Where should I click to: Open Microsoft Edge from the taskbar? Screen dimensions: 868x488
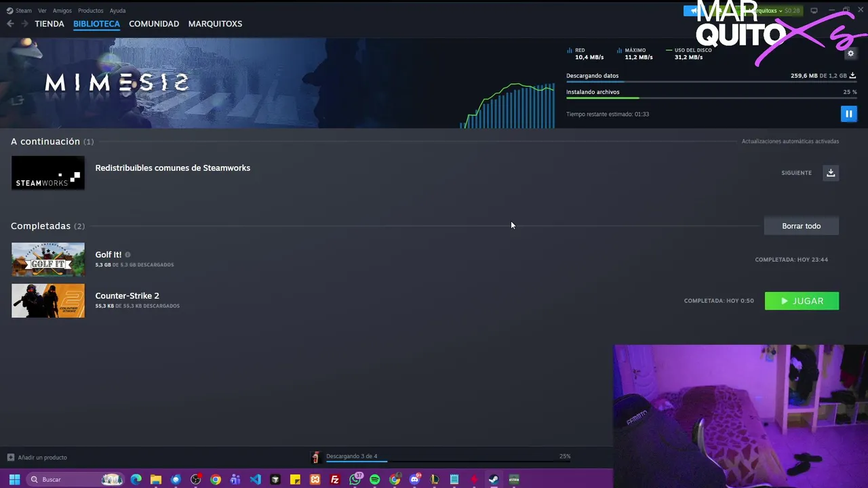136,479
